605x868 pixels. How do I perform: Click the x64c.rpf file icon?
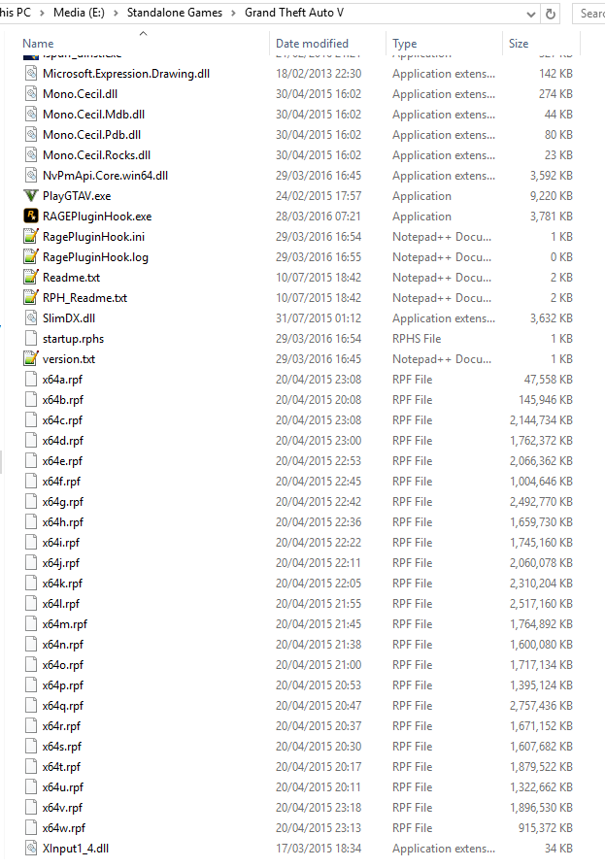[31, 420]
